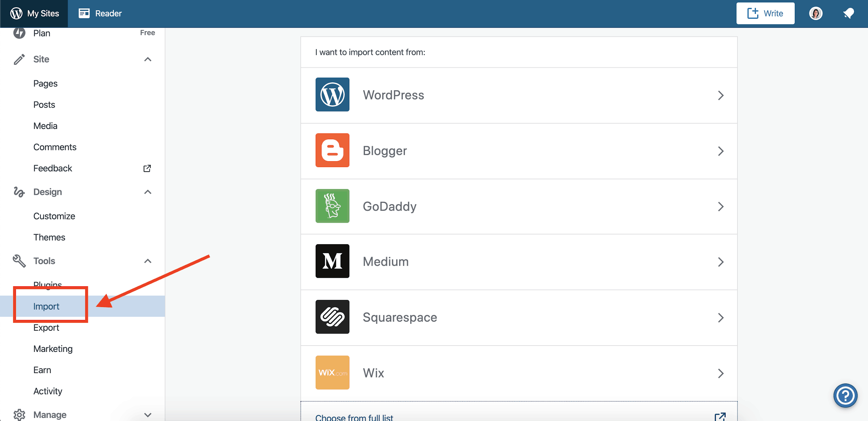Click the Design section label
Screen dimensions: 868x421
click(x=48, y=192)
